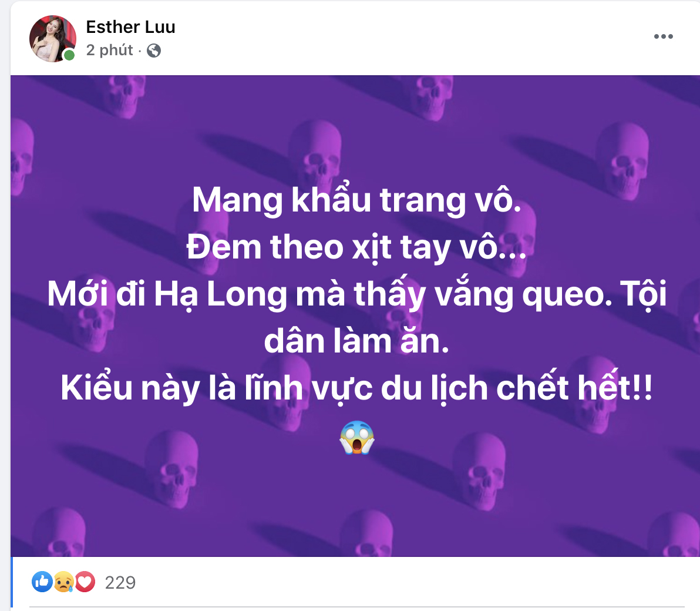700x611 pixels.
Task: Click the screaming face emoji in post
Action: pos(356,437)
